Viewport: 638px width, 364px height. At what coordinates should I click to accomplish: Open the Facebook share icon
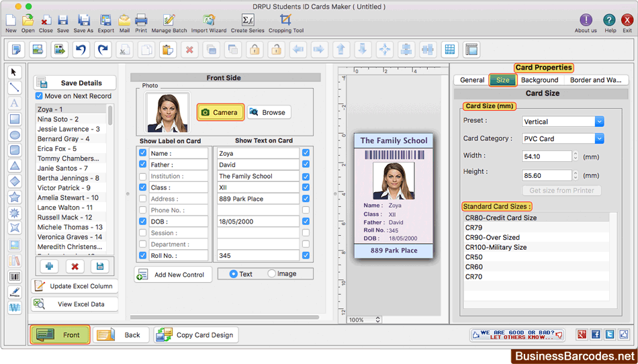tap(596, 334)
